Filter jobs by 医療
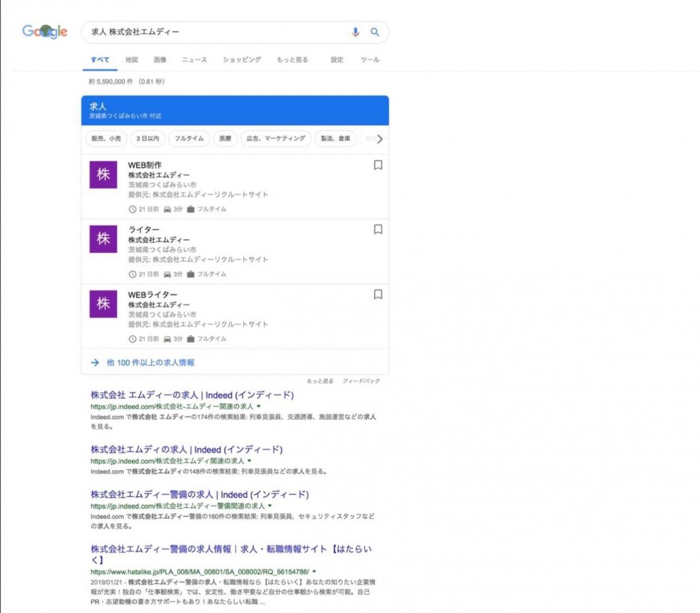The height and width of the screenshot is (613, 700). [x=225, y=139]
